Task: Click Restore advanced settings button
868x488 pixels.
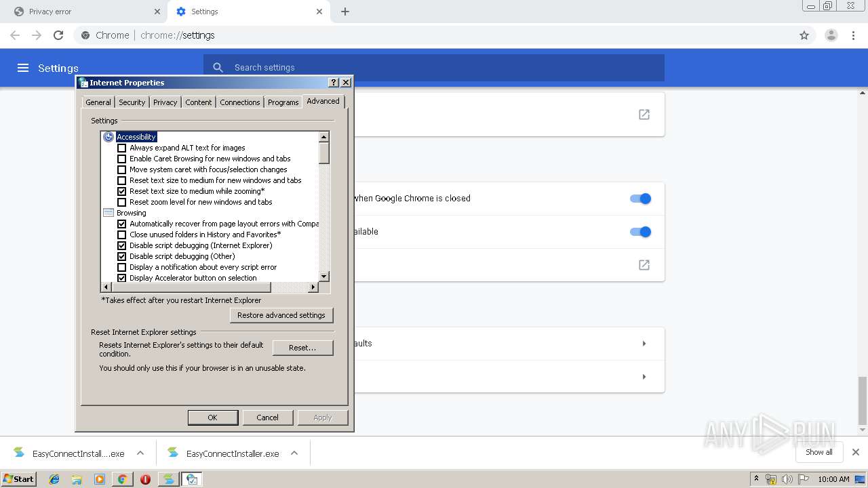Action: [x=281, y=315]
